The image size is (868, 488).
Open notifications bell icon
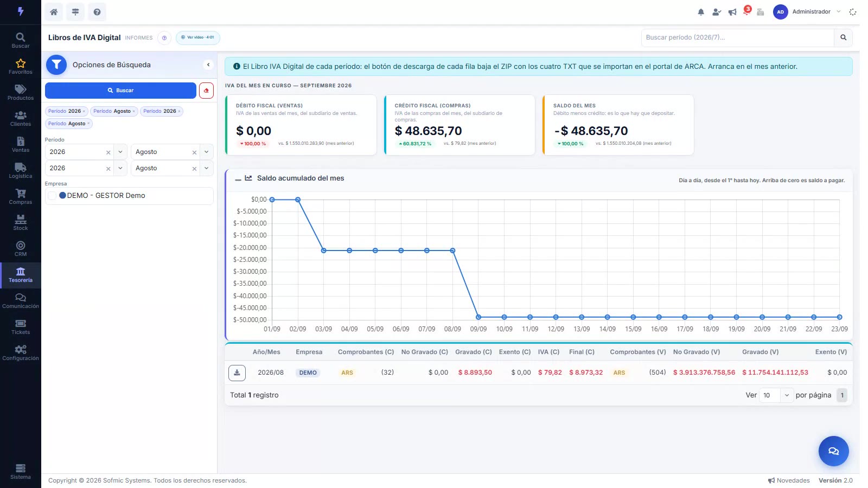(701, 12)
